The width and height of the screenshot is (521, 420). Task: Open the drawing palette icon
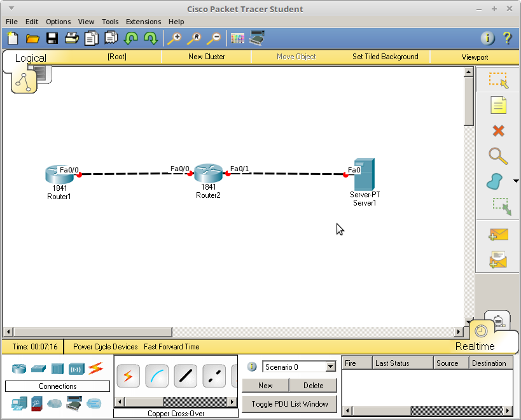pyautogui.click(x=237, y=39)
